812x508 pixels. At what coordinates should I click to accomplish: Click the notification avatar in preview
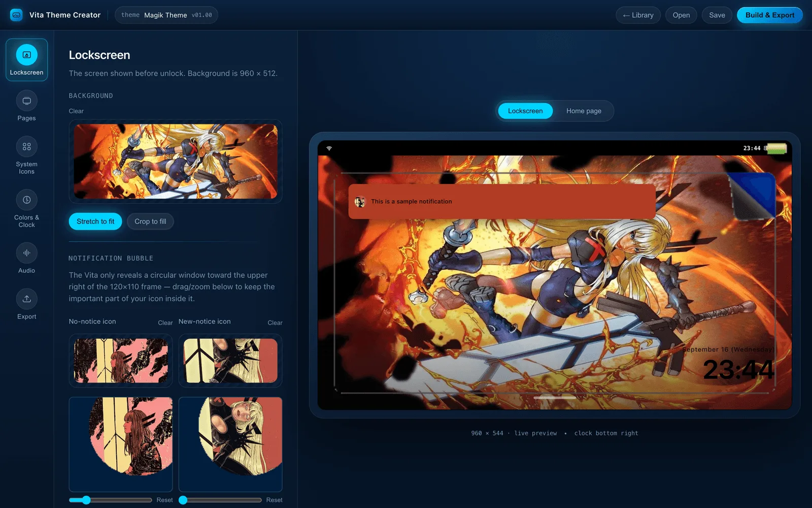[360, 202]
